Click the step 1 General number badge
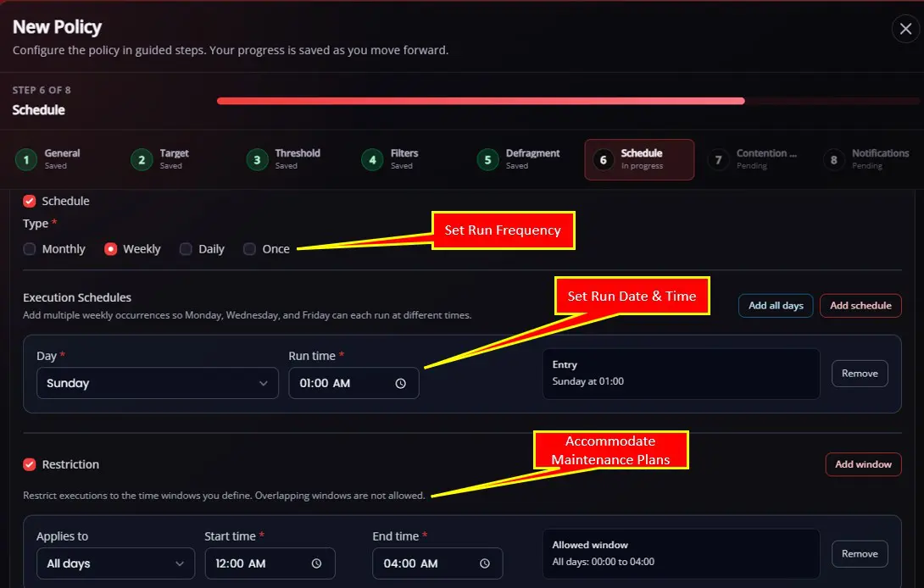This screenshot has width=924, height=588. [26, 159]
